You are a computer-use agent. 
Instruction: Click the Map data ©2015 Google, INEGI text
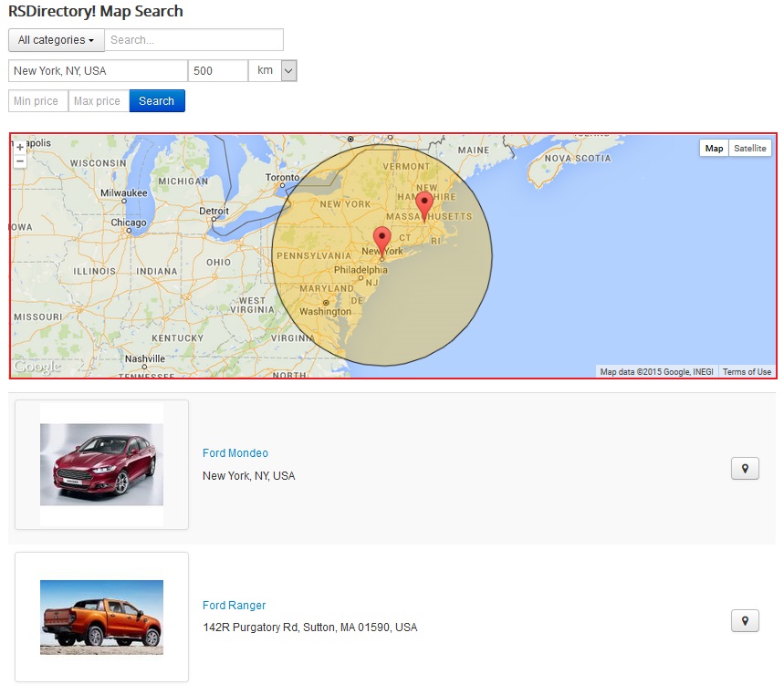tap(656, 372)
